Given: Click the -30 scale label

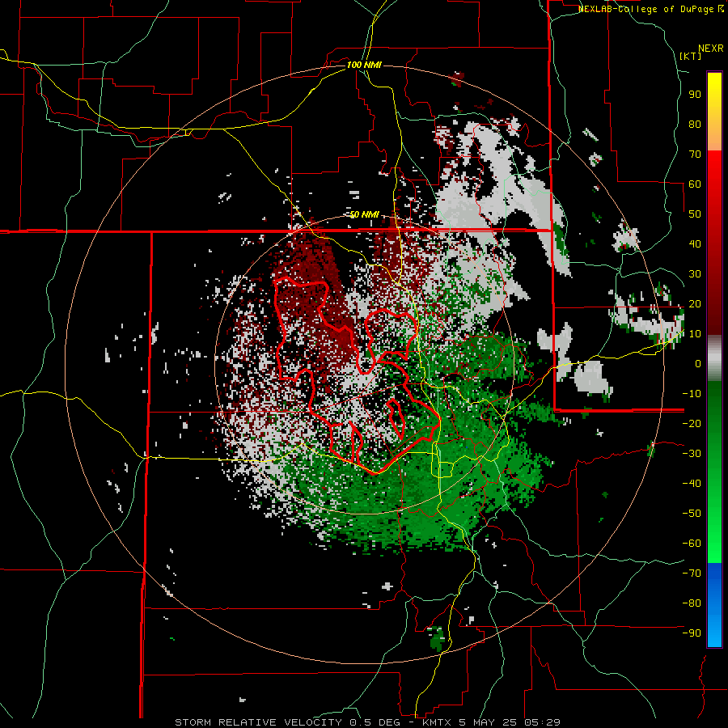Looking at the screenshot, I should (692, 453).
